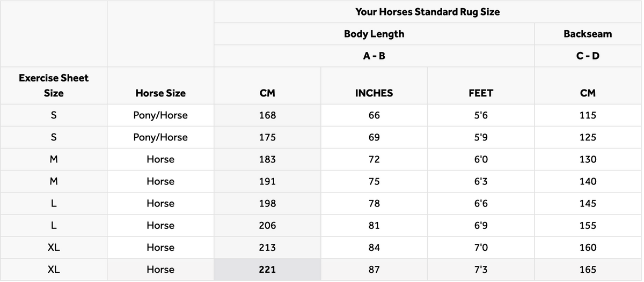The image size is (644, 282).
Task: Click the 'Backseam' column header
Action: pyautogui.click(x=588, y=34)
